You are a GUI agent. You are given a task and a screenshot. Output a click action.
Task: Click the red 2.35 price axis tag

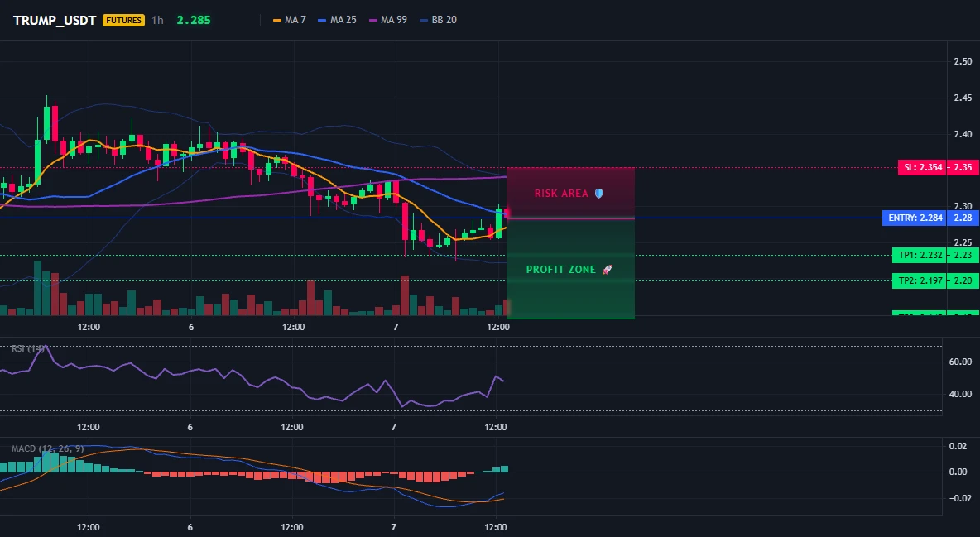[x=963, y=167]
